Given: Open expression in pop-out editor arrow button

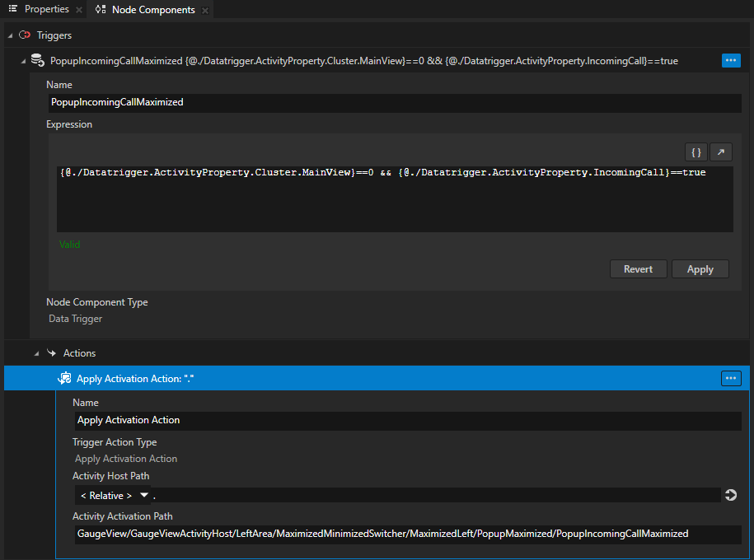Looking at the screenshot, I should tap(720, 152).
